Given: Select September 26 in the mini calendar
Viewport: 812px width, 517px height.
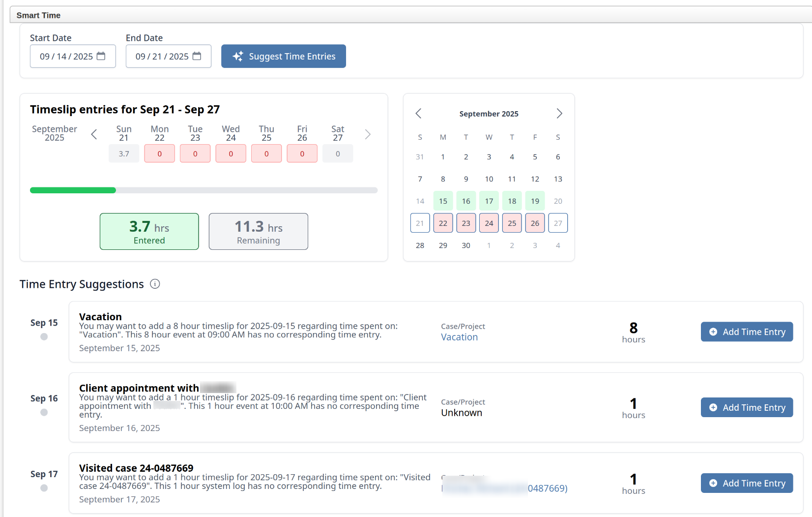Looking at the screenshot, I should (x=535, y=223).
